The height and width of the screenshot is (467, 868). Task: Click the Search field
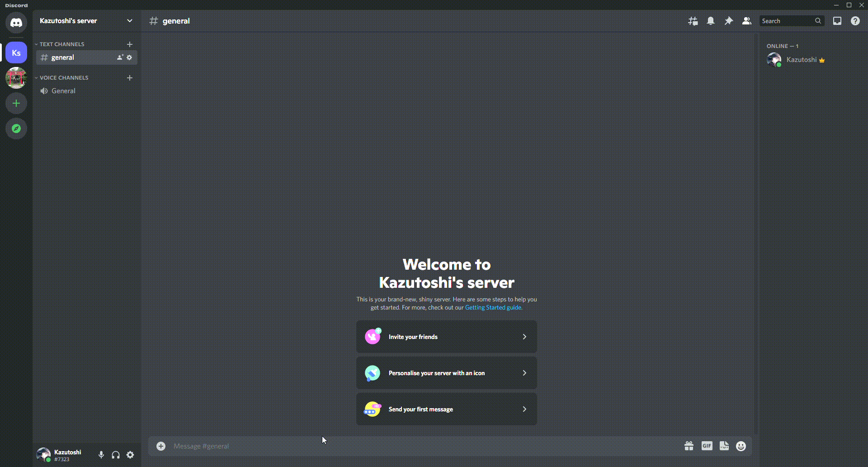792,21
